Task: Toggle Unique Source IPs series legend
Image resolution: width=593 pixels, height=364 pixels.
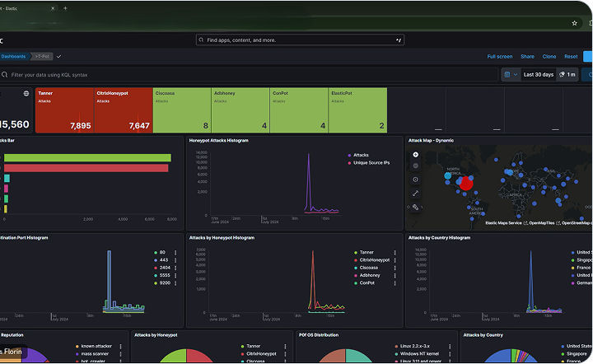Action: (368, 163)
